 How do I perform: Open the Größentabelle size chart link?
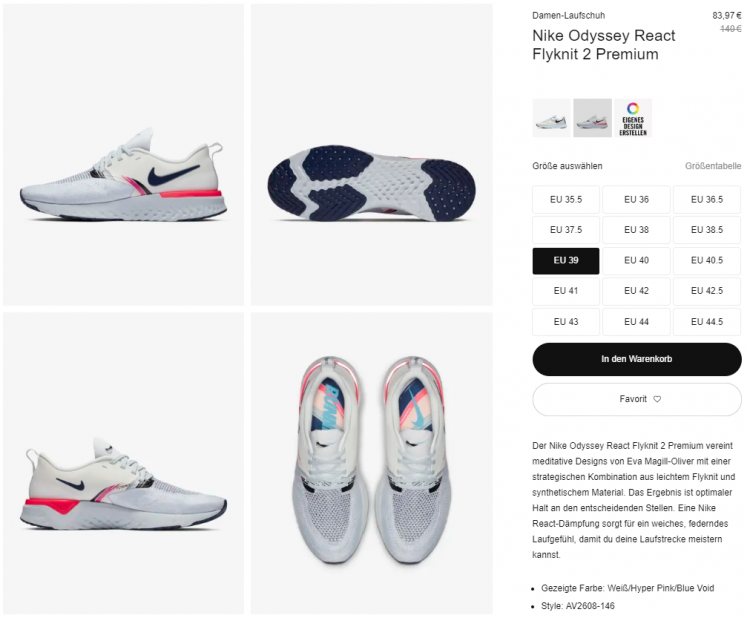(x=713, y=166)
